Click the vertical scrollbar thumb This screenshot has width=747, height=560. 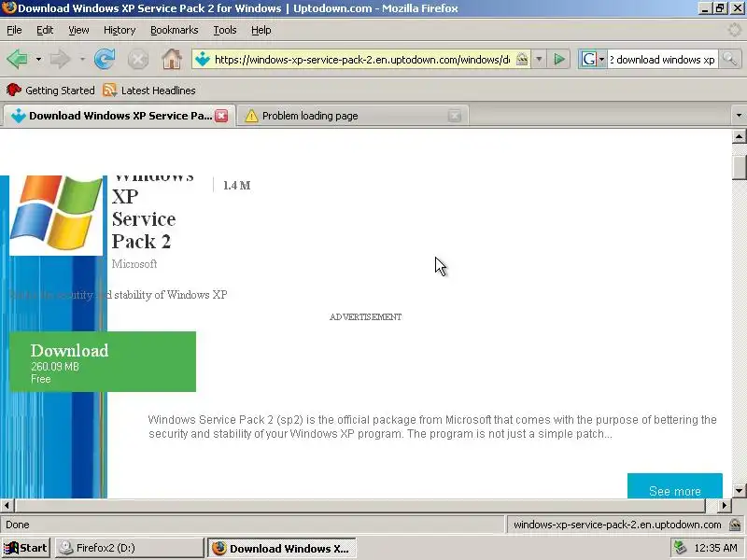click(x=739, y=167)
